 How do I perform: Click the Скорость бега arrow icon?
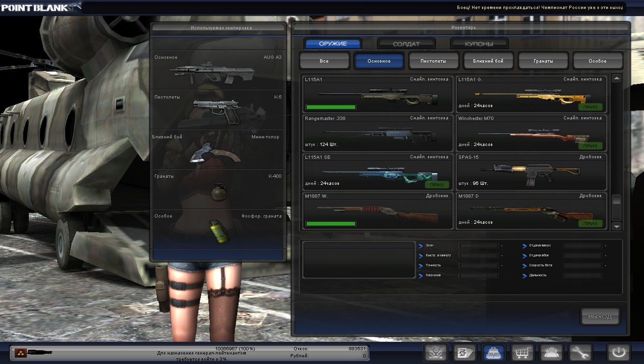click(x=525, y=266)
